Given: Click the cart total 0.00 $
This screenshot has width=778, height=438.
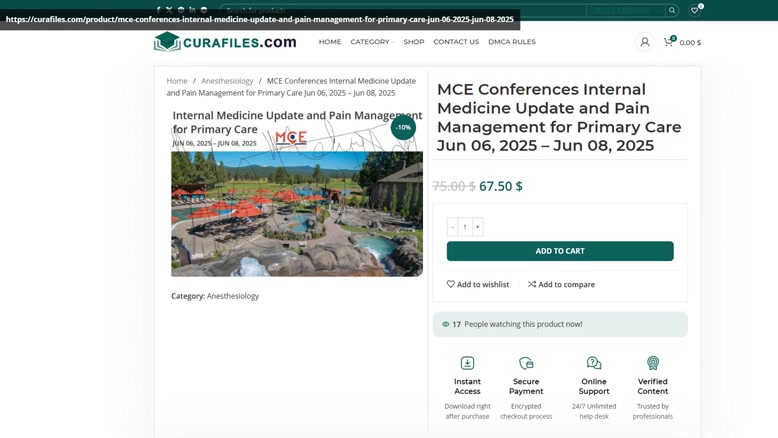Looking at the screenshot, I should click(x=690, y=43).
